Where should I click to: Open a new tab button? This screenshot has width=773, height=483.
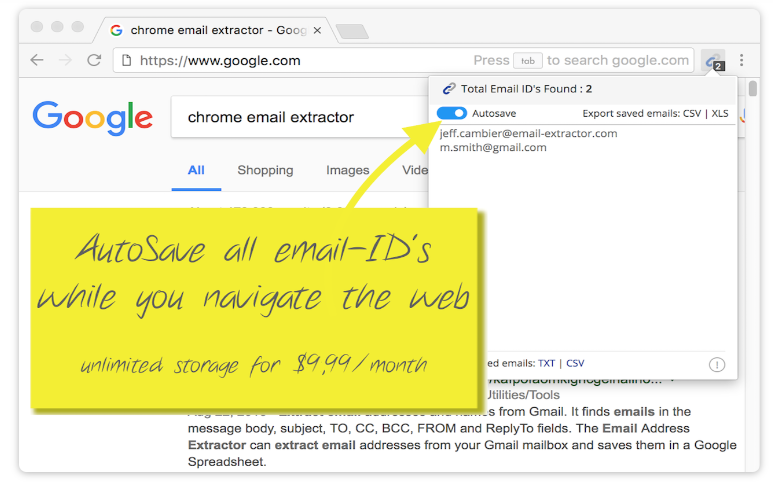[x=352, y=31]
